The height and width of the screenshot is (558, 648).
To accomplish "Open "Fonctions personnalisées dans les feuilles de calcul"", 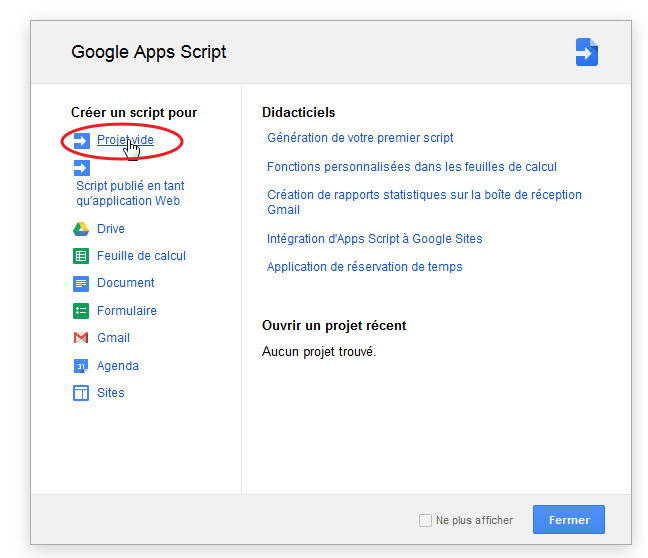I will tap(412, 167).
